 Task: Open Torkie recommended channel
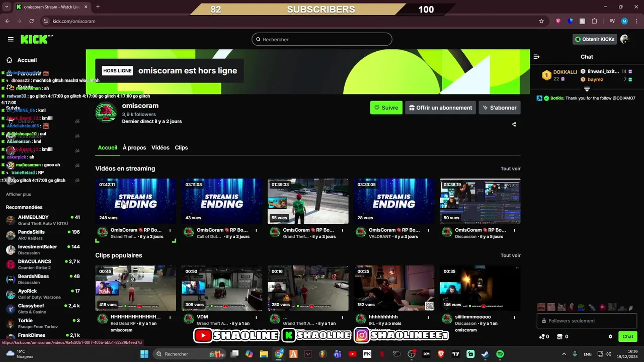click(x=43, y=323)
